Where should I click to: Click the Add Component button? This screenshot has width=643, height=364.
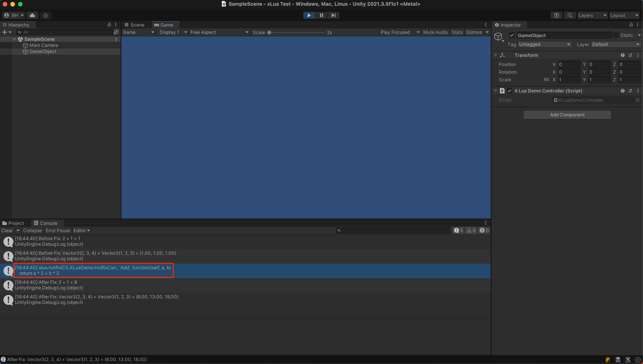[x=567, y=115]
